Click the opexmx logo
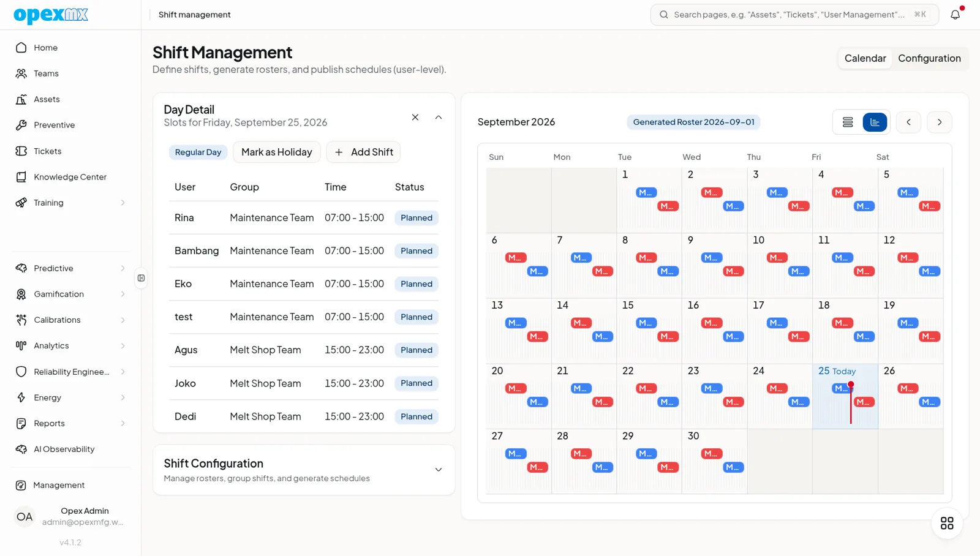 (x=51, y=15)
